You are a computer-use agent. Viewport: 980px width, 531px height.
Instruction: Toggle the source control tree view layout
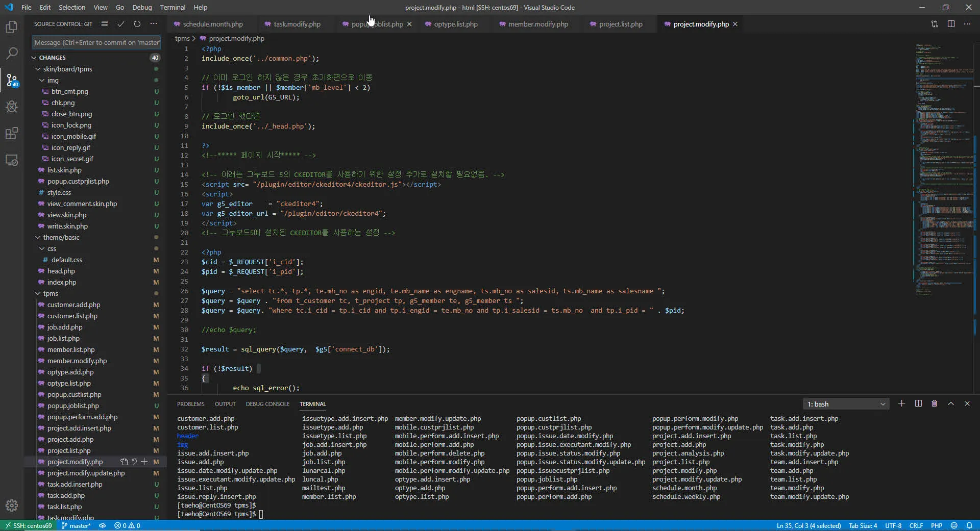tap(105, 24)
